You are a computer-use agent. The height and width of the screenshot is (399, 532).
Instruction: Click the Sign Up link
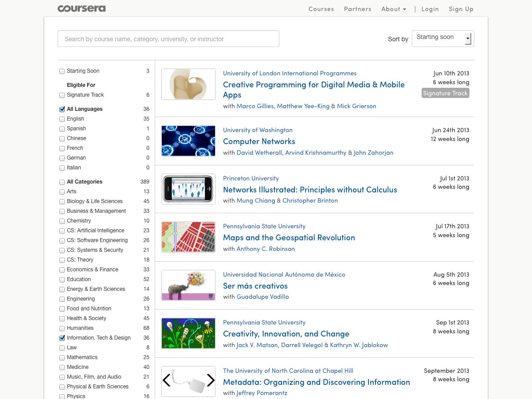click(x=461, y=9)
